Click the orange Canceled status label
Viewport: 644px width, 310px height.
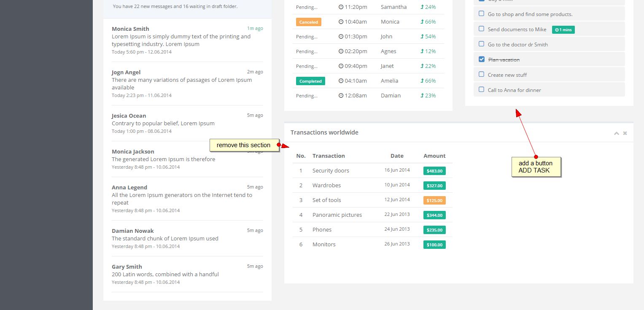pos(308,22)
